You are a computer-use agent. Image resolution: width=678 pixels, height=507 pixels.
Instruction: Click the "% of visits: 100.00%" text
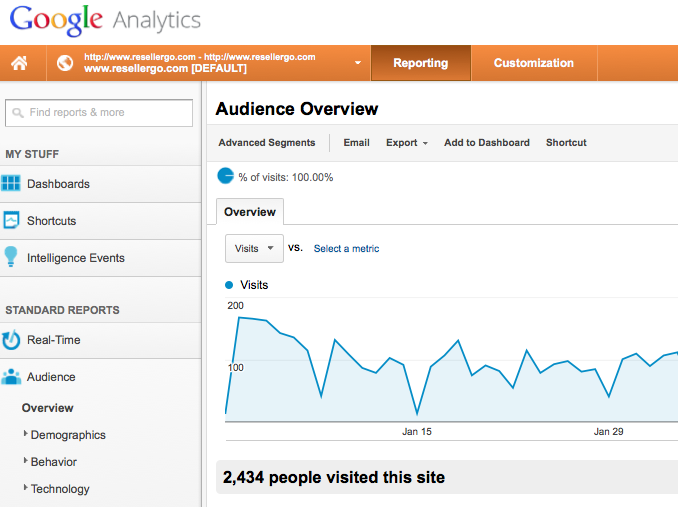[286, 177]
